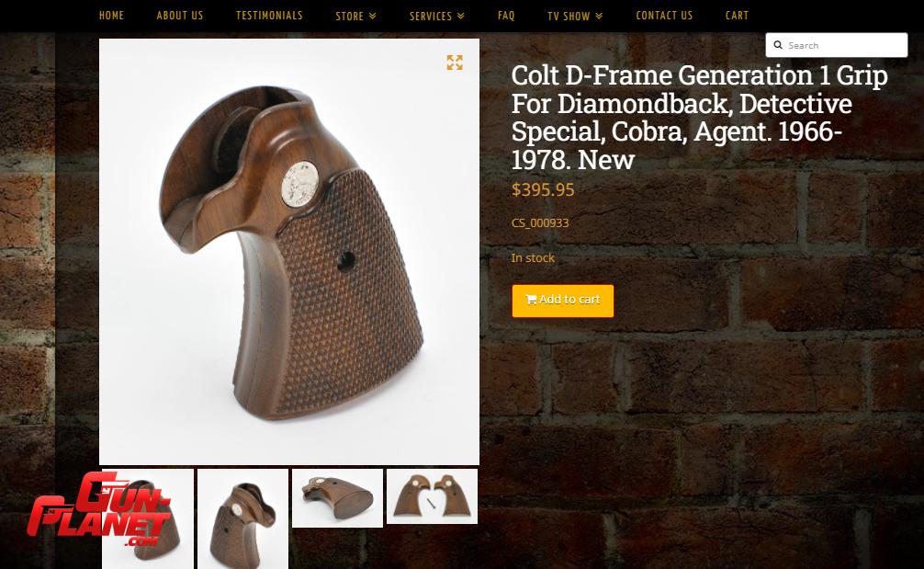
Task: Select the thumbnail showing both grip panels
Action: (432, 495)
